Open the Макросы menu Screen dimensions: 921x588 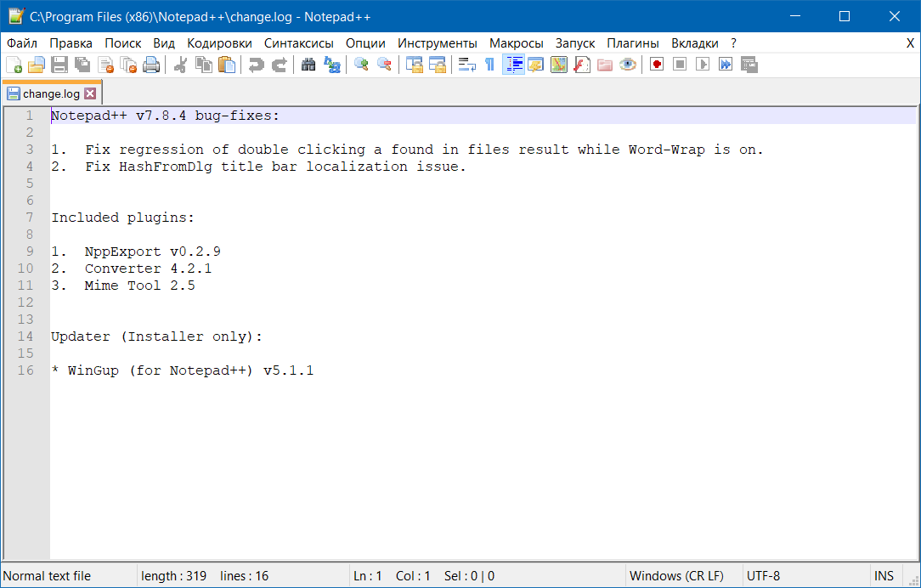click(517, 43)
